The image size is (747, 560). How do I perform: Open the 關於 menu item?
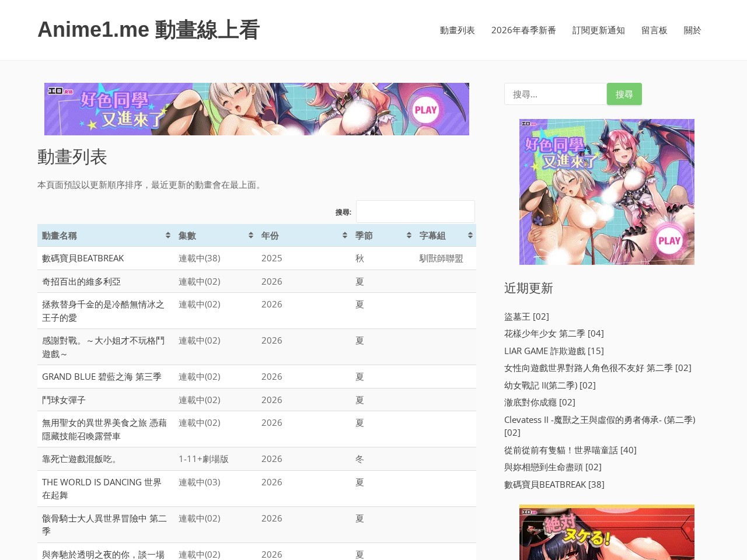click(x=693, y=30)
